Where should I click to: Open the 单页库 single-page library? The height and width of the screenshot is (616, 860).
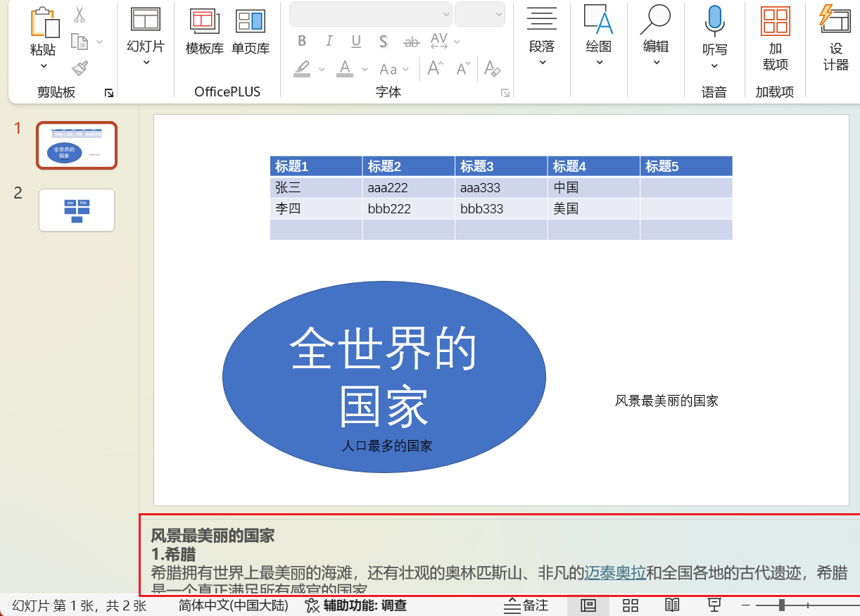point(251,33)
